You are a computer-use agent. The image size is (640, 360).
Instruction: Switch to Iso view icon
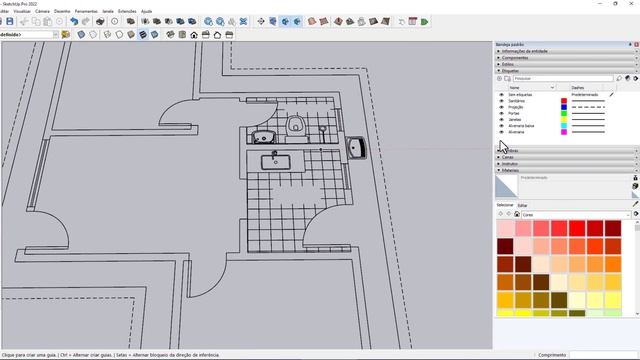click(x=170, y=35)
